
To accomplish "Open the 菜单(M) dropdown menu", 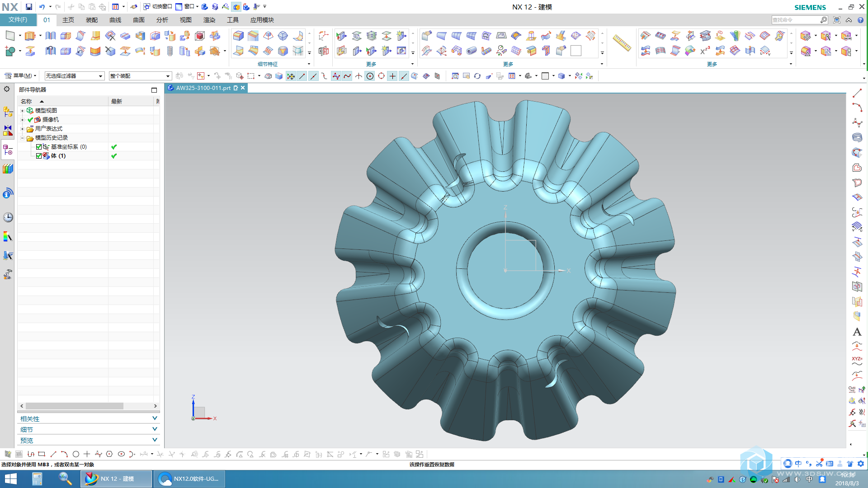I will pyautogui.click(x=20, y=76).
